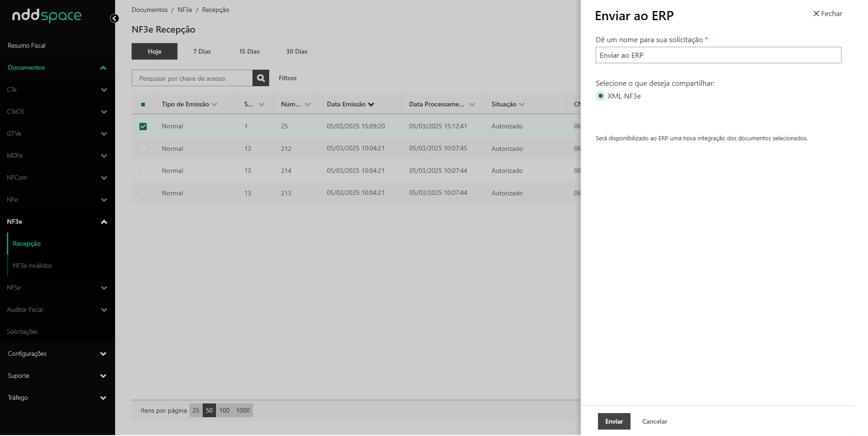Toggle the select-all header checkbox

(143, 105)
